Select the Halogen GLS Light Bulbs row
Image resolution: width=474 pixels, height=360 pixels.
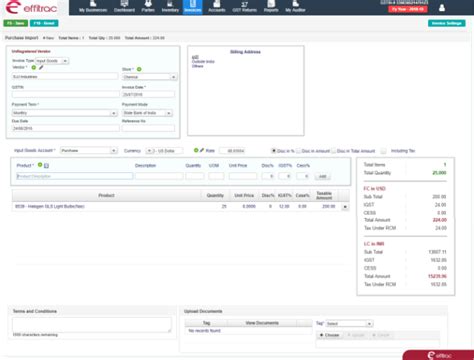click(x=180, y=207)
